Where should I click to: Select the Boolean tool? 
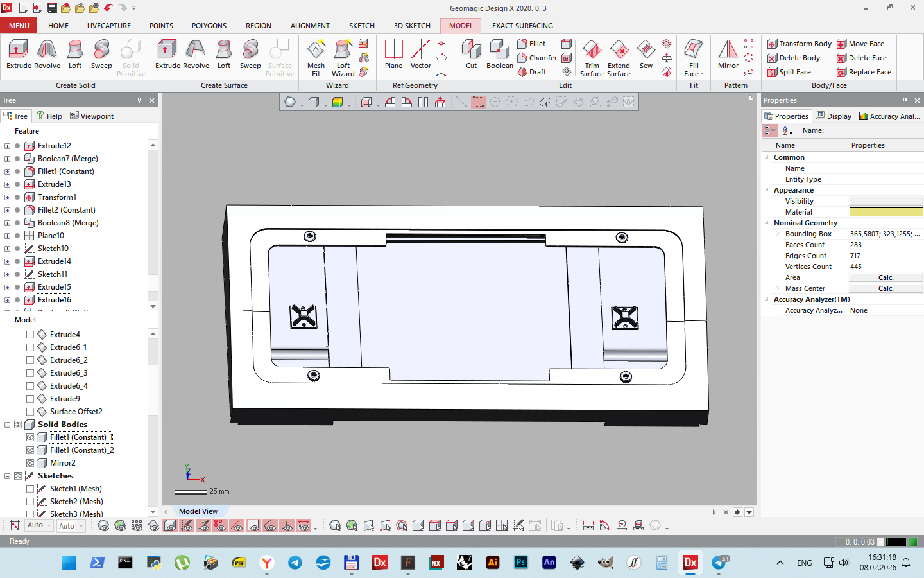(500, 54)
